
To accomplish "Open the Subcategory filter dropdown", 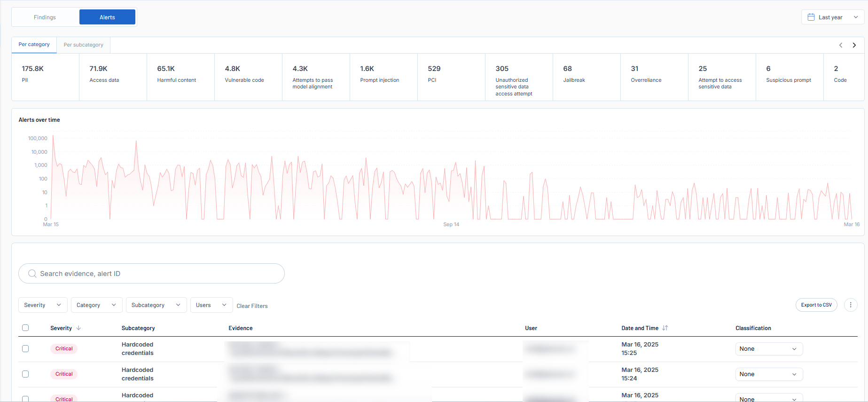I will click(156, 305).
